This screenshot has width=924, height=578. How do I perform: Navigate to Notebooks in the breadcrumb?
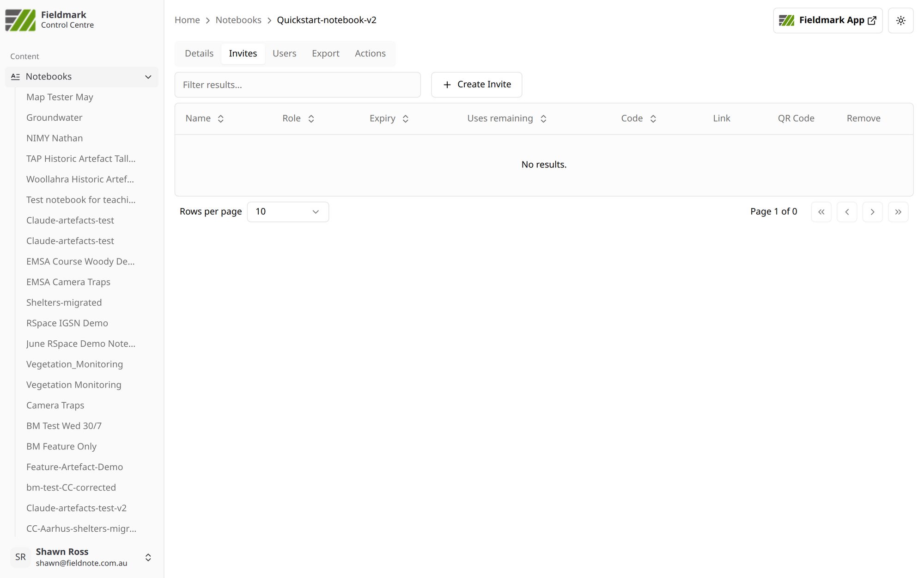[238, 20]
